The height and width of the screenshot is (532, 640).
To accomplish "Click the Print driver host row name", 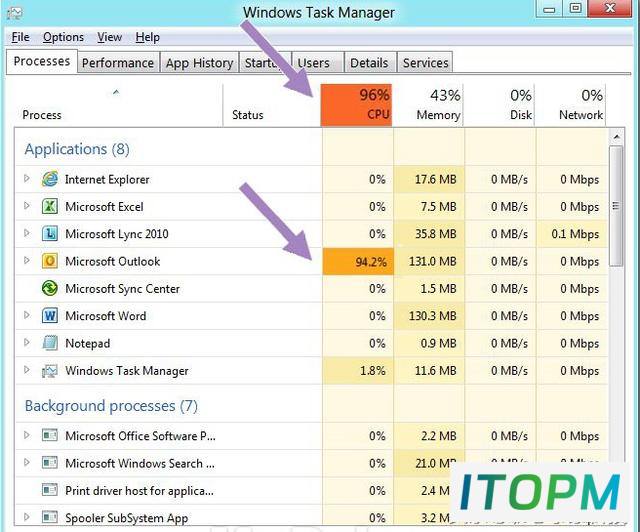I will [140, 490].
